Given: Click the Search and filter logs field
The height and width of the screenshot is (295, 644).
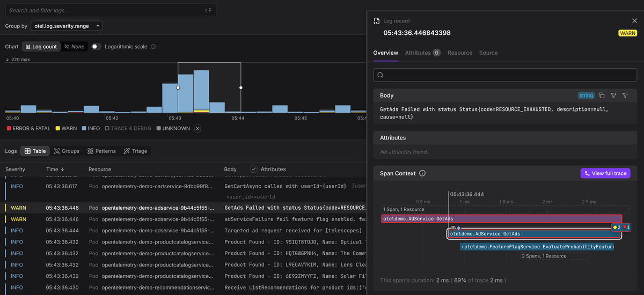Looking at the screenshot, I should tap(107, 10).
